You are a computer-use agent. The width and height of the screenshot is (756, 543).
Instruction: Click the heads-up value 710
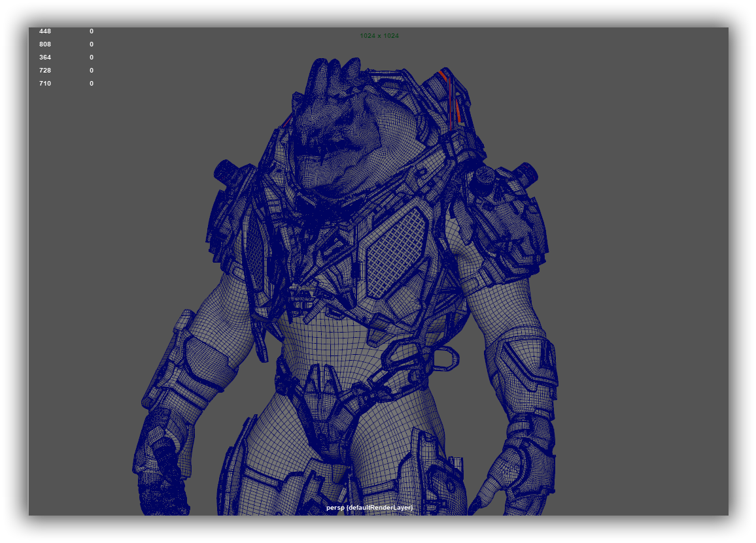pyautogui.click(x=45, y=84)
